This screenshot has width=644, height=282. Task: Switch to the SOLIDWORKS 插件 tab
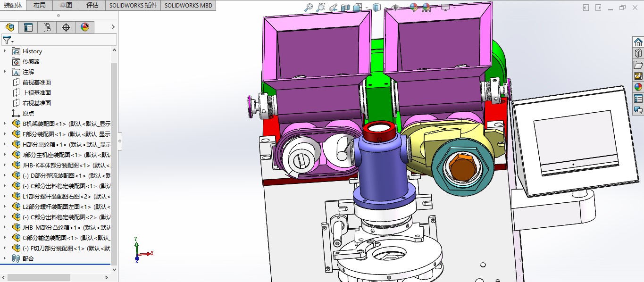132,5
